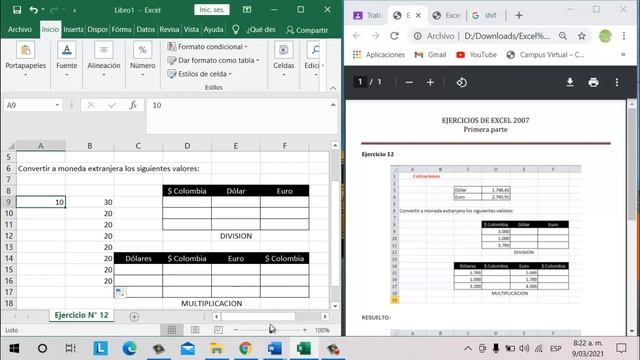The image size is (640, 360).
Task: Print the PDF document
Action: tap(593, 82)
